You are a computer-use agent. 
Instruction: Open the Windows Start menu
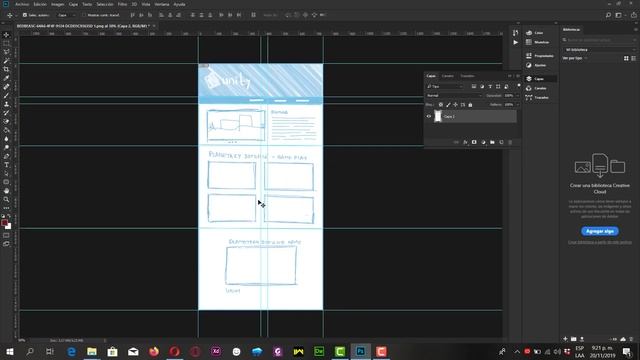[9, 351]
